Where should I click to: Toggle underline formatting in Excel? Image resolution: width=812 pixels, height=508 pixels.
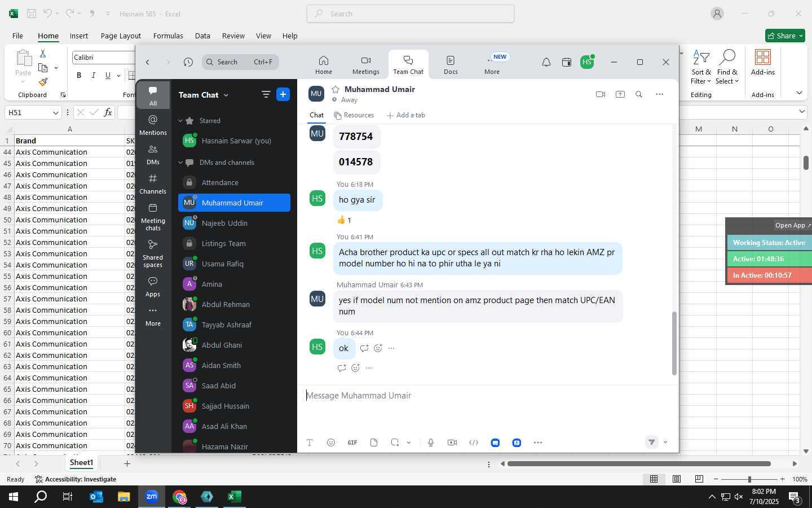coord(108,75)
